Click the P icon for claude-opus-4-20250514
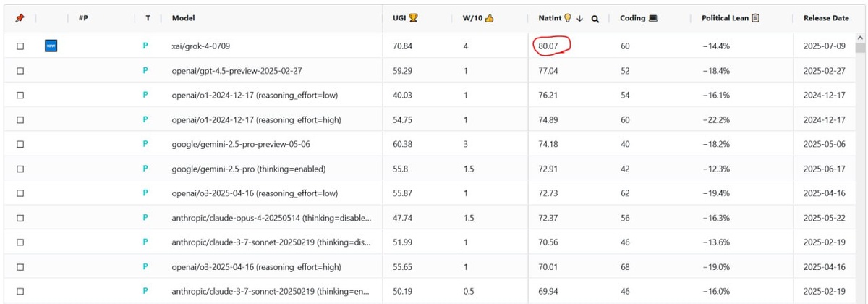The width and height of the screenshot is (868, 304). [145, 218]
